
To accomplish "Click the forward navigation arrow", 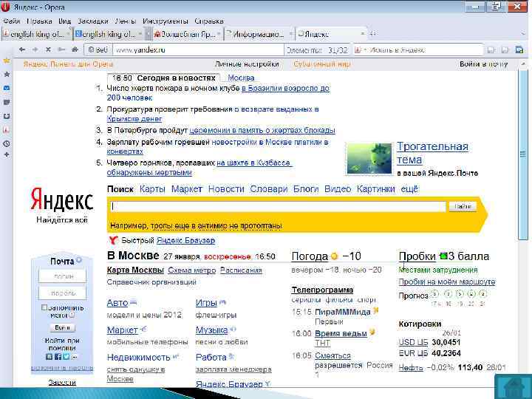I will (x=35, y=50).
